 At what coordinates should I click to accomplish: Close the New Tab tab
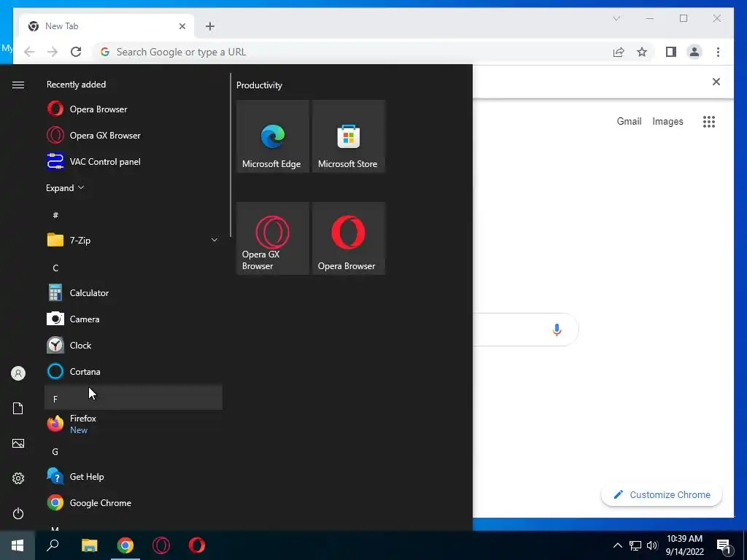click(182, 26)
